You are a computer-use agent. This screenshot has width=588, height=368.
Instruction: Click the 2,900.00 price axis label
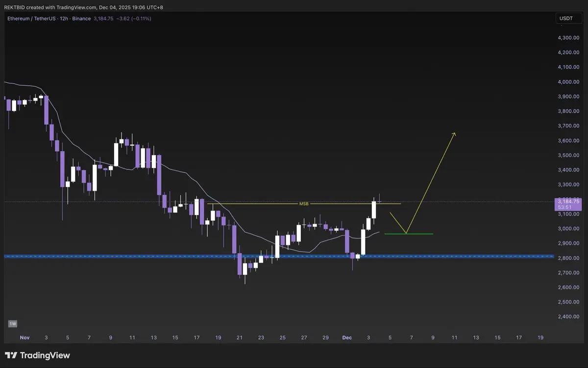click(568, 243)
